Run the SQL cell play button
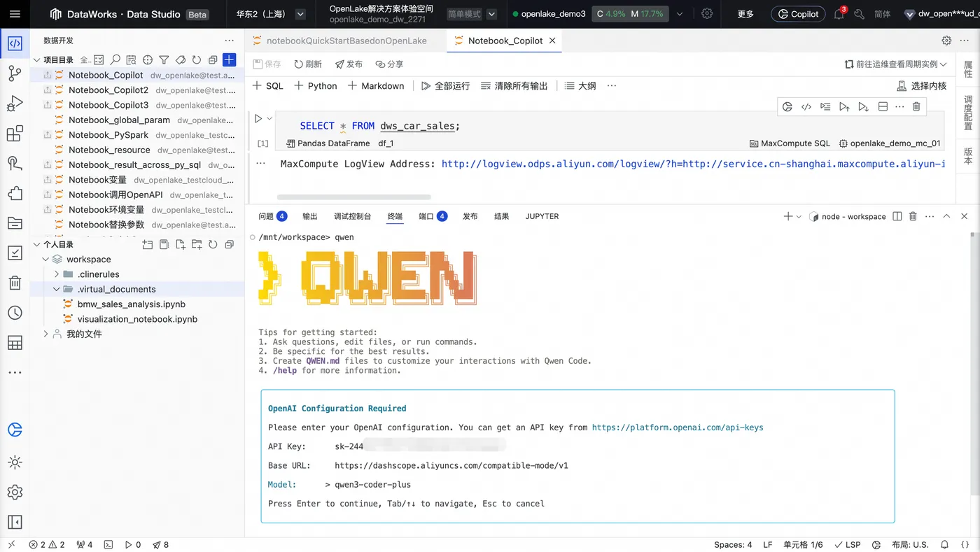Screen dimensions: 980x552 click(258, 119)
